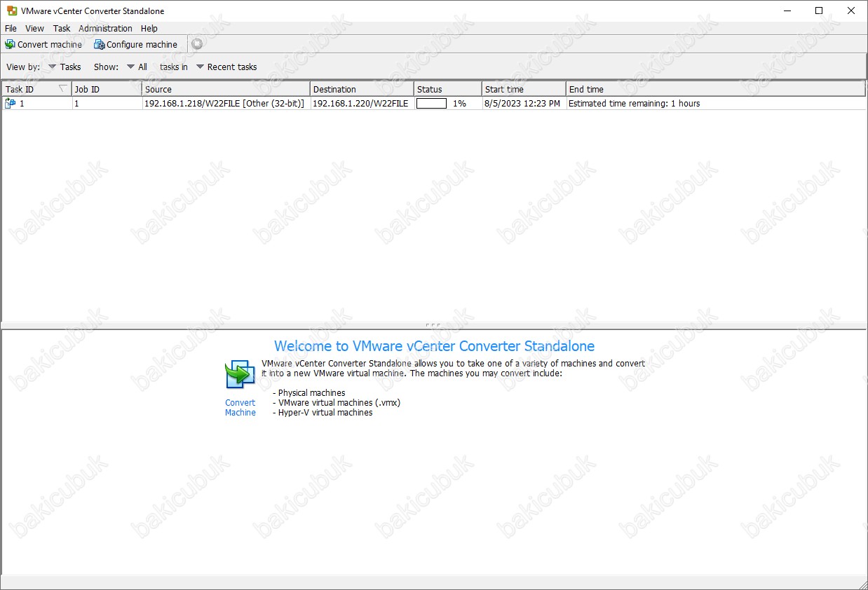Open the View by Tasks dropdown
868x590 pixels.
[65, 67]
